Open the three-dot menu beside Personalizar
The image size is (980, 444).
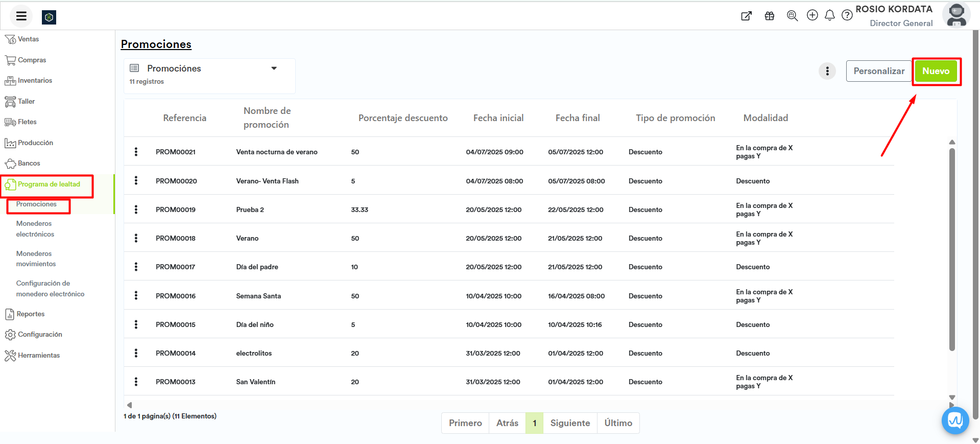(x=827, y=71)
